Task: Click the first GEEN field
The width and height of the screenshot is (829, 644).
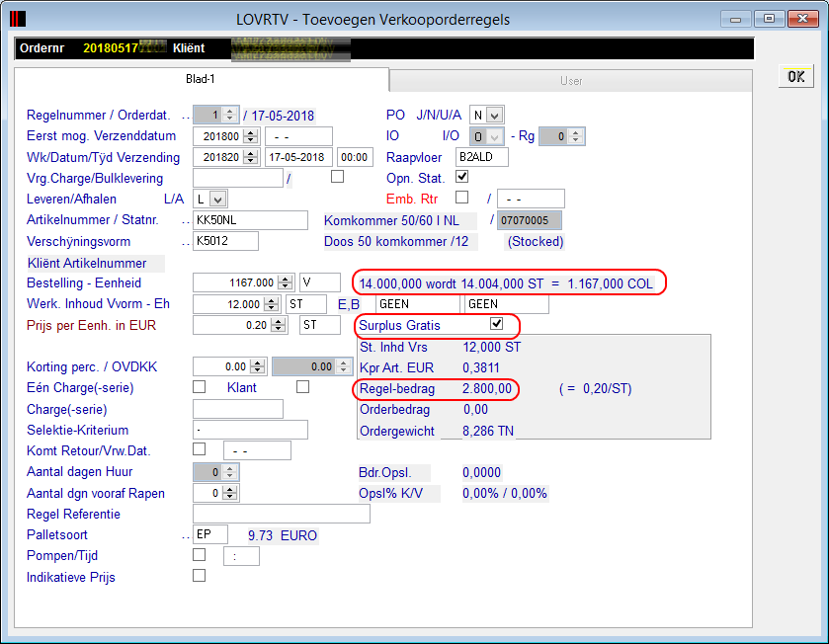Action: [x=418, y=304]
